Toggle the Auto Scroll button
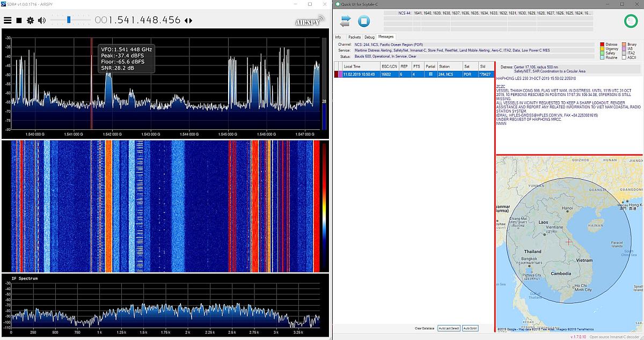 click(470, 328)
